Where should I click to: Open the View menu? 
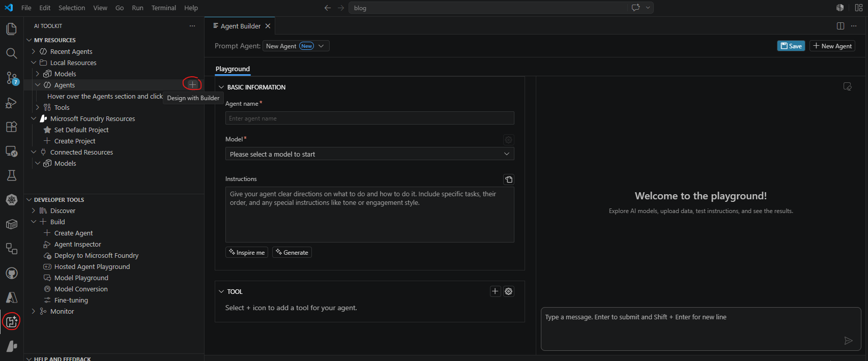[100, 8]
